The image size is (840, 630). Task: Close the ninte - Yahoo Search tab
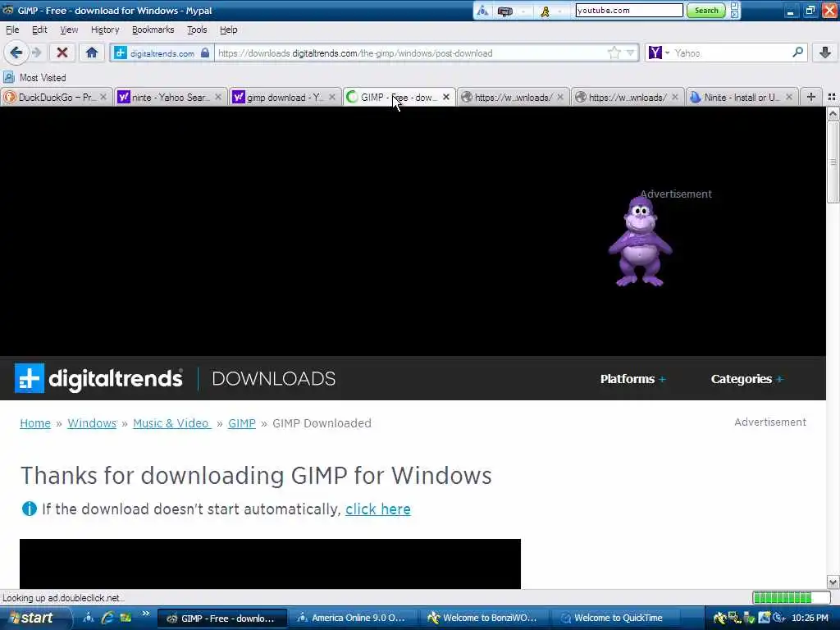(x=218, y=97)
